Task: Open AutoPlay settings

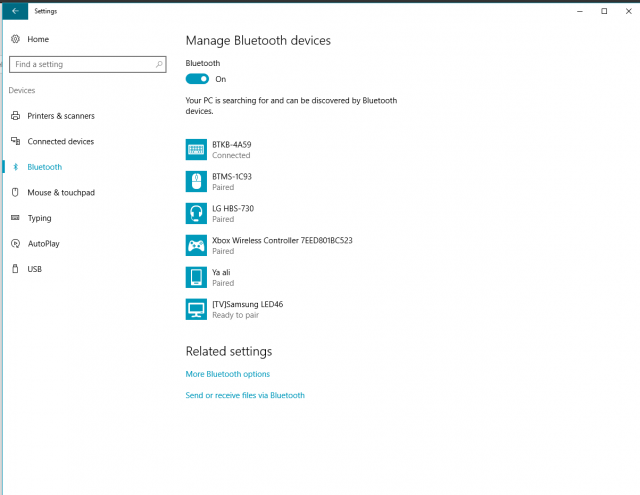Action: [x=44, y=244]
